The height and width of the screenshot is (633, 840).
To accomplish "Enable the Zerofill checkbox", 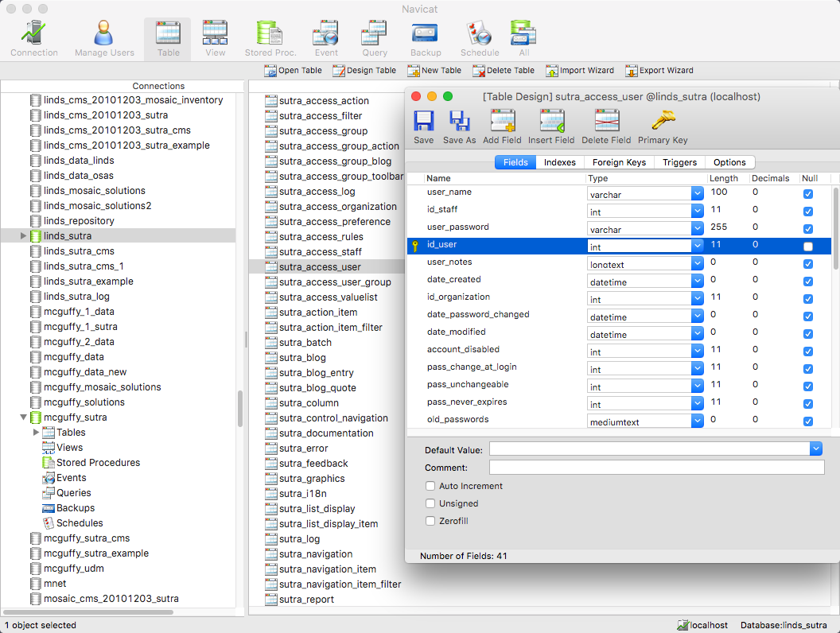I will pos(430,521).
